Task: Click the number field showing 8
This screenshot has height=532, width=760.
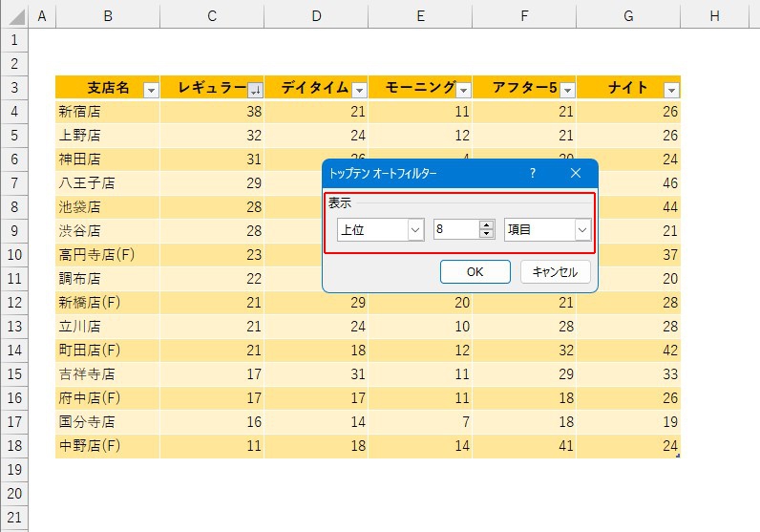Action: [x=454, y=230]
